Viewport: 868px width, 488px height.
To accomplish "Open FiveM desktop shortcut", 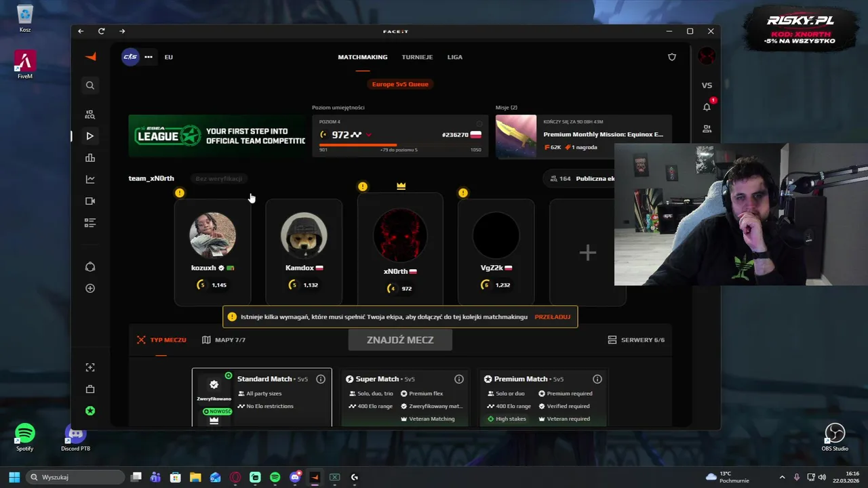I will click(25, 65).
